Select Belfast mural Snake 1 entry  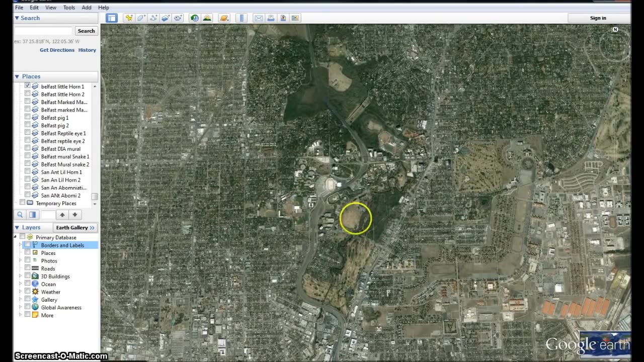[x=65, y=156]
